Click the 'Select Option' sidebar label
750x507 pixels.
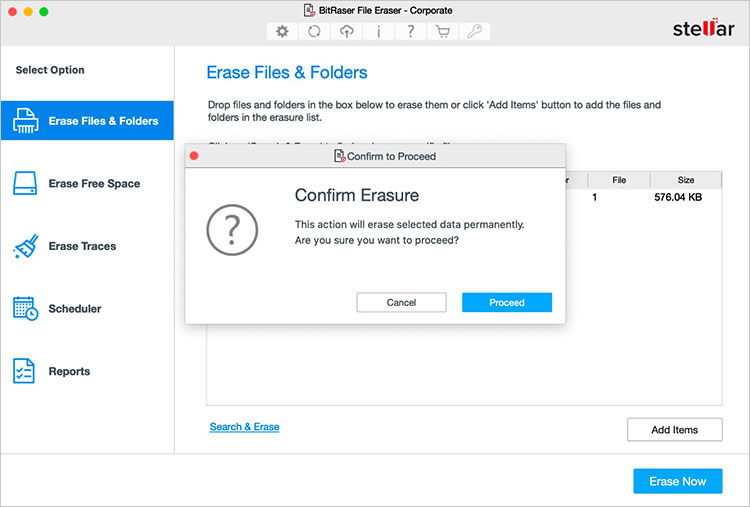pyautogui.click(x=50, y=70)
